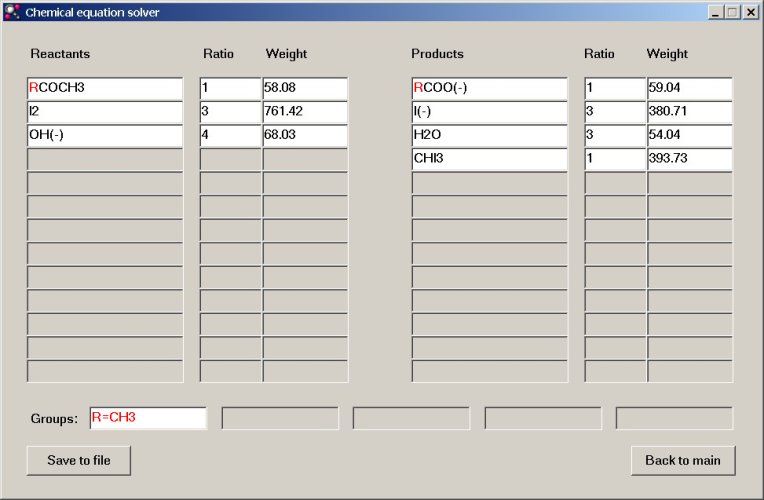Select ratio field of RCOO(-) row
The width and height of the screenshot is (764, 500).
click(615, 88)
